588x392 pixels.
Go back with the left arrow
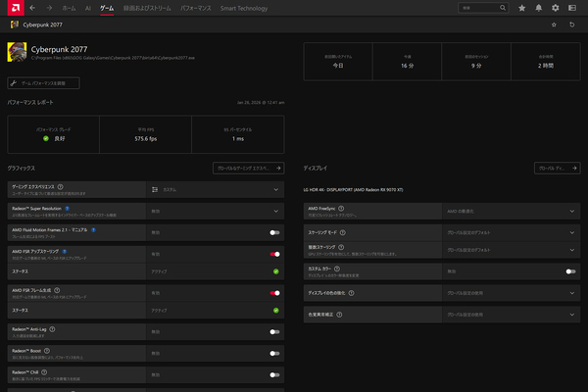click(x=32, y=8)
